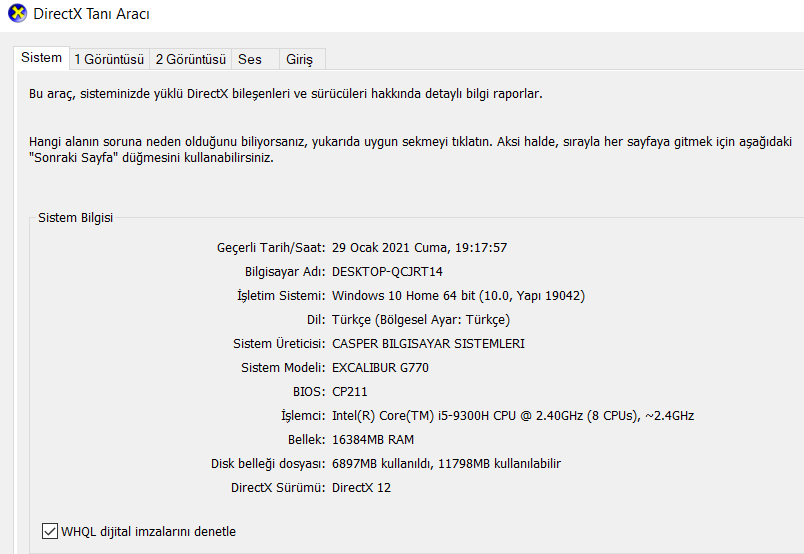Click the Sistem Üreticisi label
Screen dimensions: 804x554
click(x=279, y=344)
